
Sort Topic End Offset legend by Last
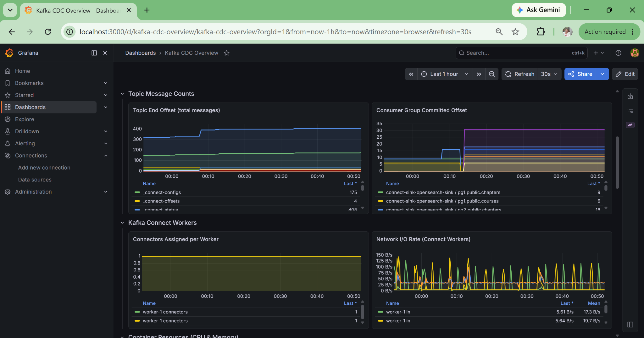[350, 184]
